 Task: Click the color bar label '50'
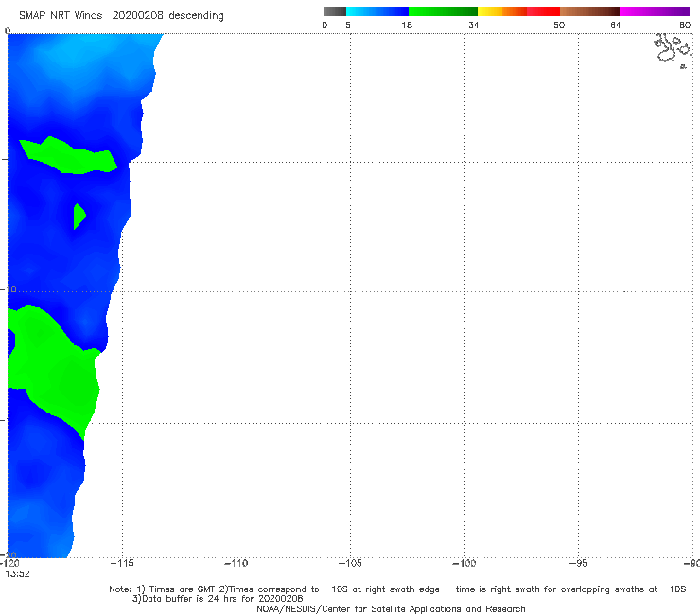pos(559,25)
